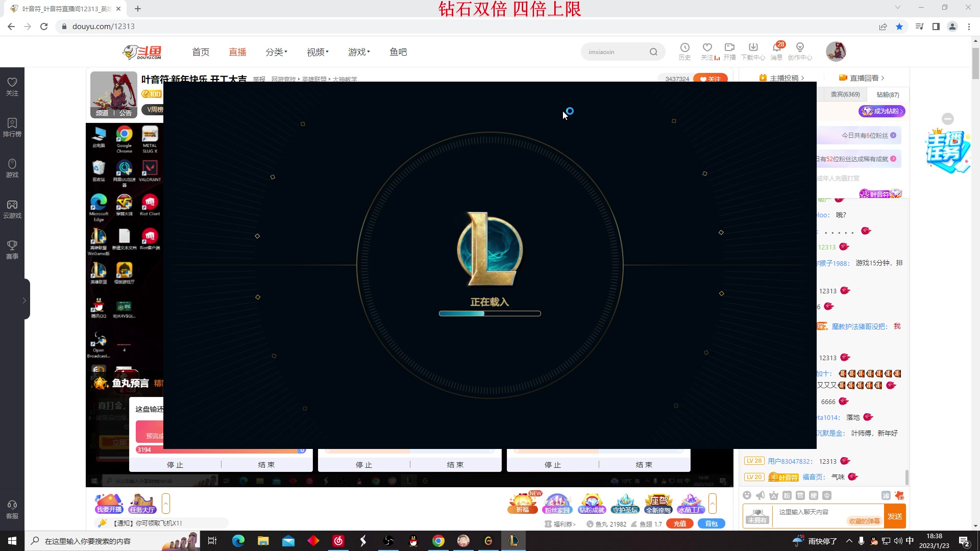980x551 pixels.
Task: Switch to 贵宾(6369) tab
Action: [x=845, y=94]
